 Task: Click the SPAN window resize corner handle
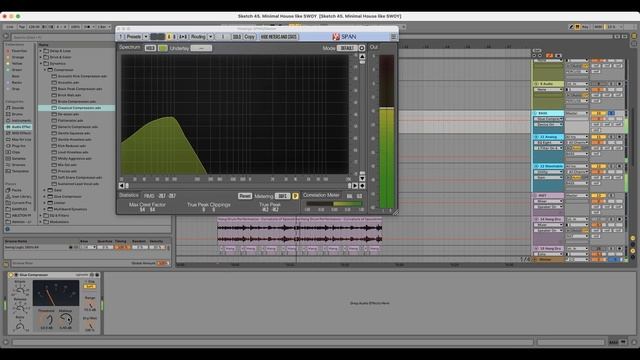point(396,212)
